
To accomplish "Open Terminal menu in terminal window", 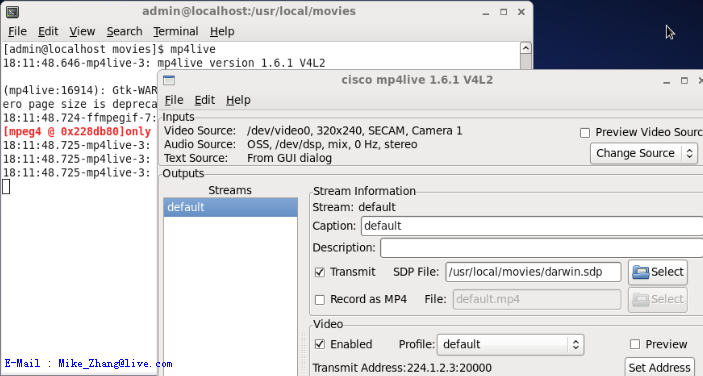I will click(x=176, y=31).
